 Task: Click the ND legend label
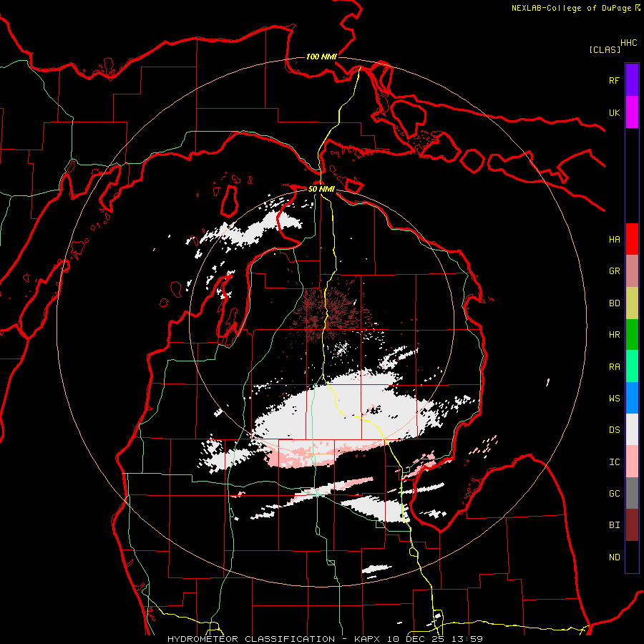tap(614, 557)
